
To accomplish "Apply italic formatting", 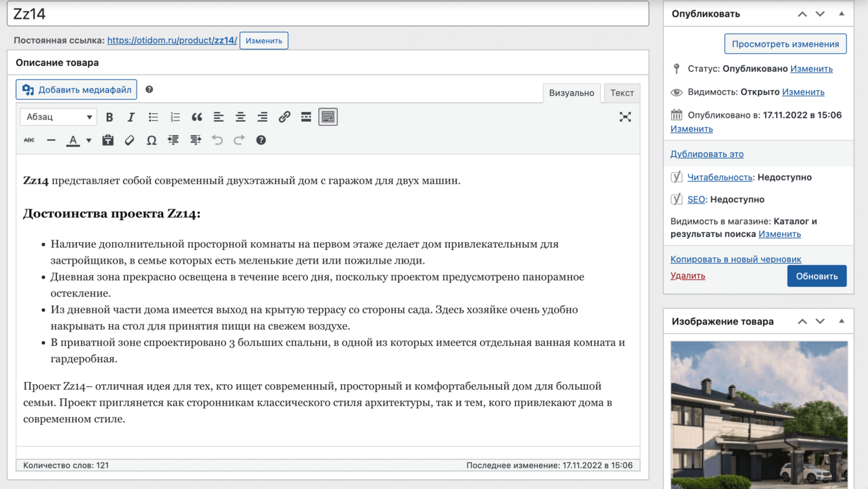I will point(131,117).
